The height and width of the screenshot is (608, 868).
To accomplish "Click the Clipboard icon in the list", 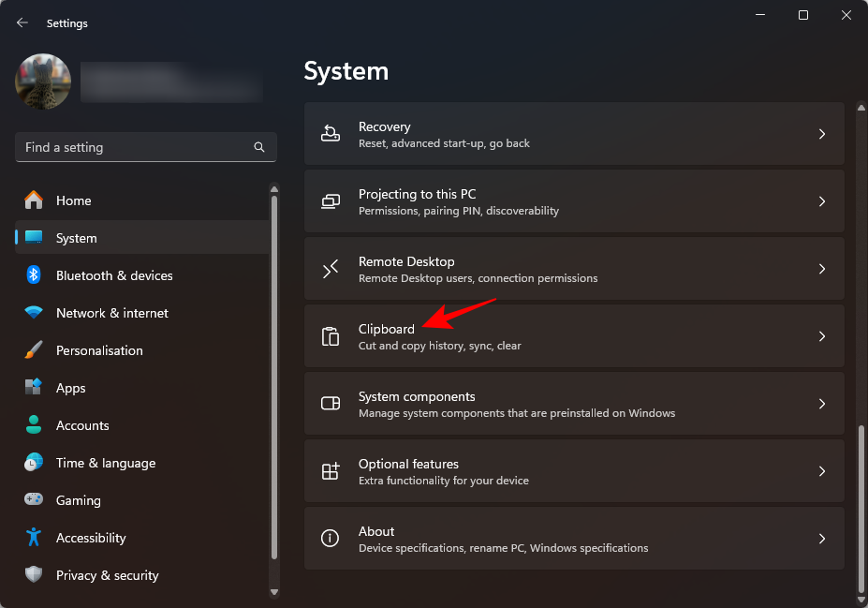I will tap(331, 336).
